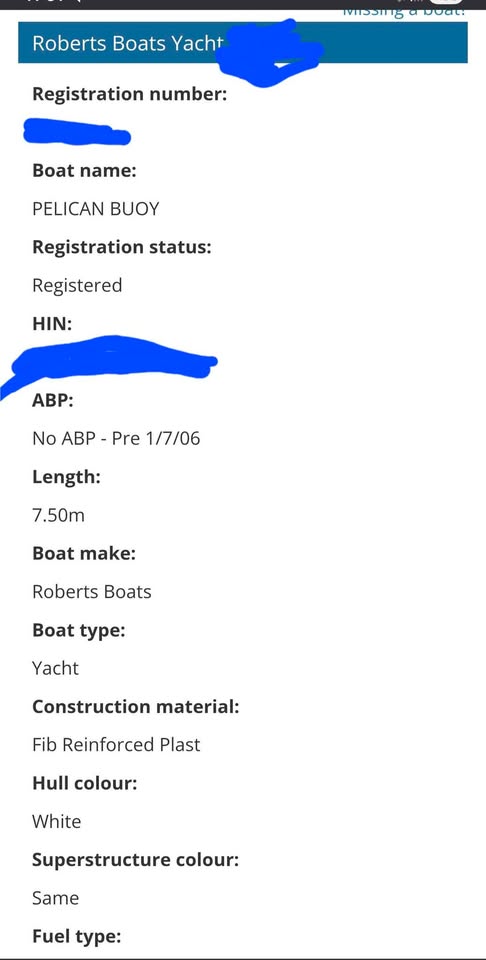Tap the 'White' hull colour value
486x960 pixels.
tap(56, 822)
